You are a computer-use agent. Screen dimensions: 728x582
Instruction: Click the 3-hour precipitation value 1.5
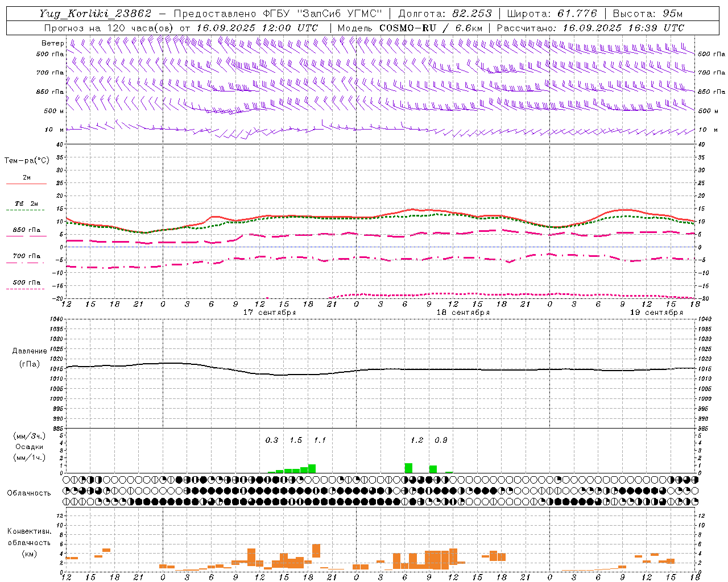[296, 440]
